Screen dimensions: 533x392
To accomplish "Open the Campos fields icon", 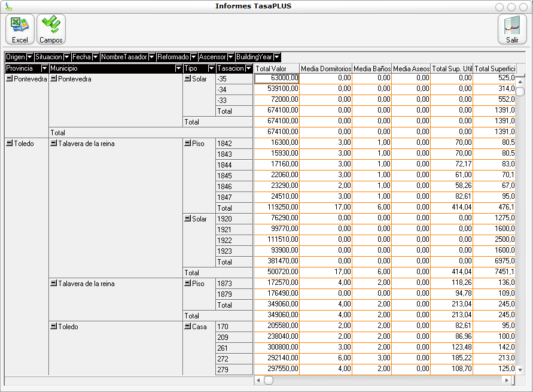I will tap(51, 29).
